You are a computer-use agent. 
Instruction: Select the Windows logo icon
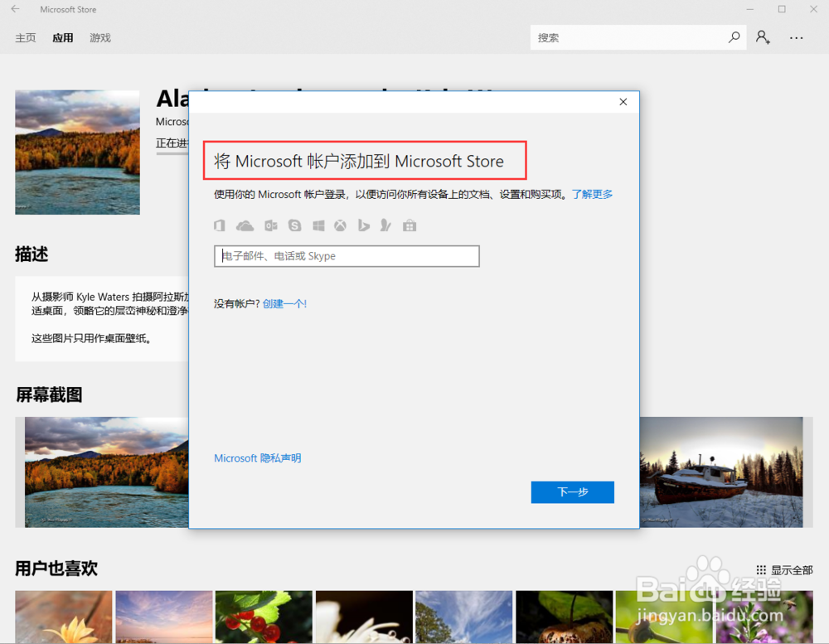point(318,225)
